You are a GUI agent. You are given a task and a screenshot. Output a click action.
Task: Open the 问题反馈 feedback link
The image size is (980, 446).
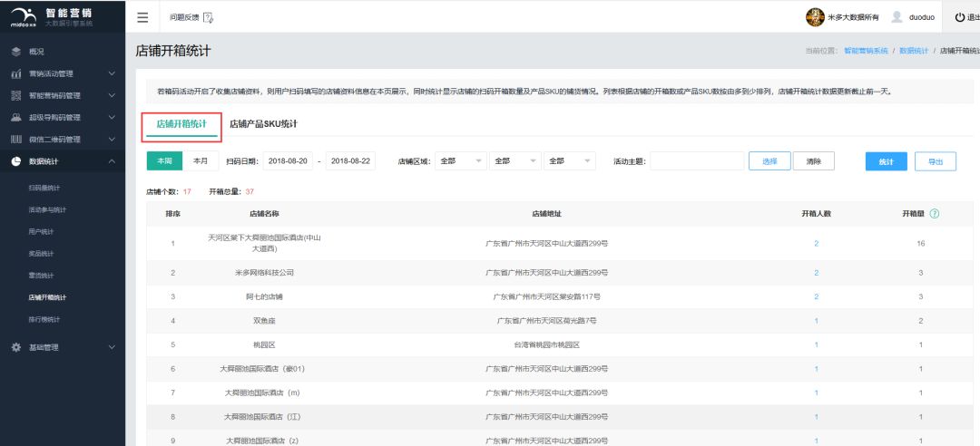point(184,17)
